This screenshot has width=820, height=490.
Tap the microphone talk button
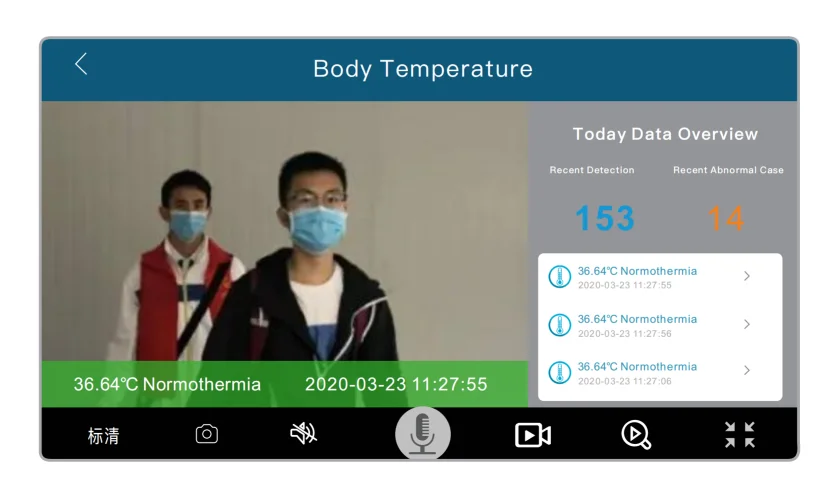tap(423, 434)
